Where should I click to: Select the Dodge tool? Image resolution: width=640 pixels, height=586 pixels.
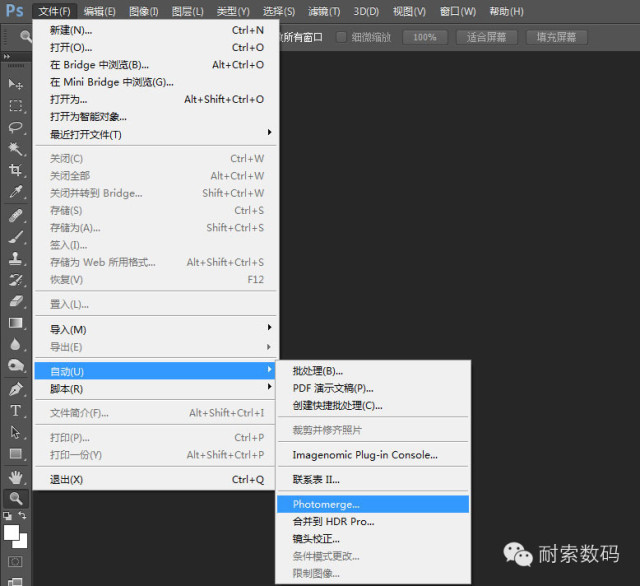[x=16, y=365]
